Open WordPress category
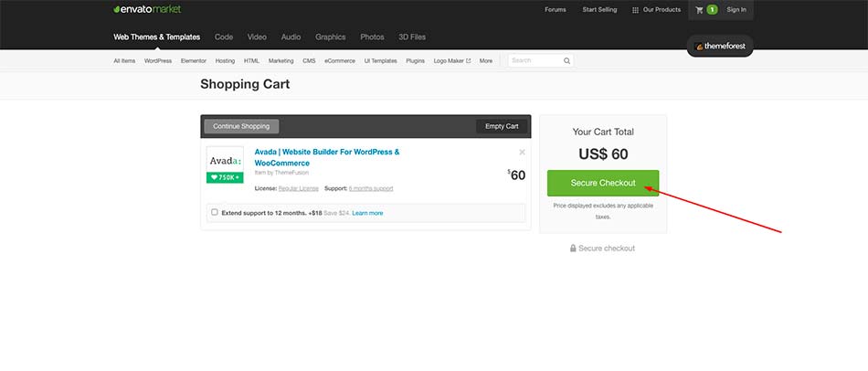This screenshot has height=371, width=868. pyautogui.click(x=158, y=61)
